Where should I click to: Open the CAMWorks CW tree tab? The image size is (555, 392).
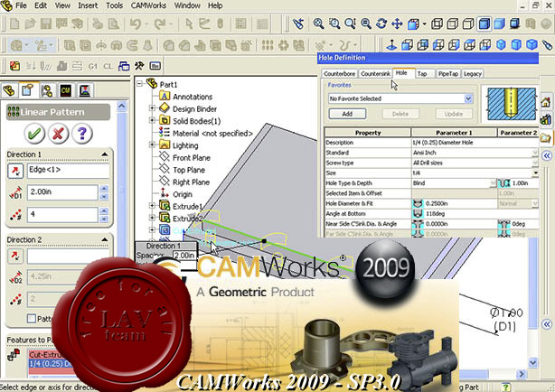pyautogui.click(x=65, y=90)
